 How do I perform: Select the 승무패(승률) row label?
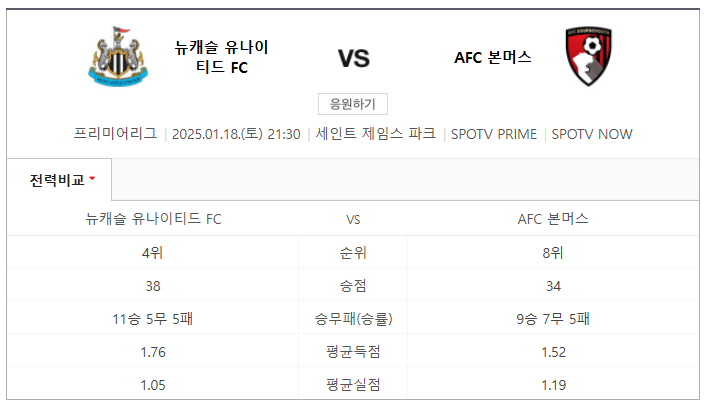pyautogui.click(x=353, y=319)
